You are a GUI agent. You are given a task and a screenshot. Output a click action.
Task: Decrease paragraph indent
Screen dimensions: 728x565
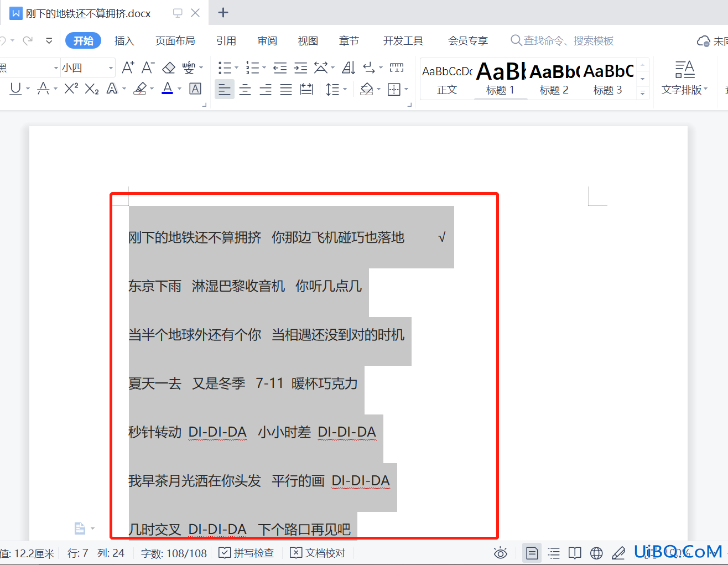point(280,68)
